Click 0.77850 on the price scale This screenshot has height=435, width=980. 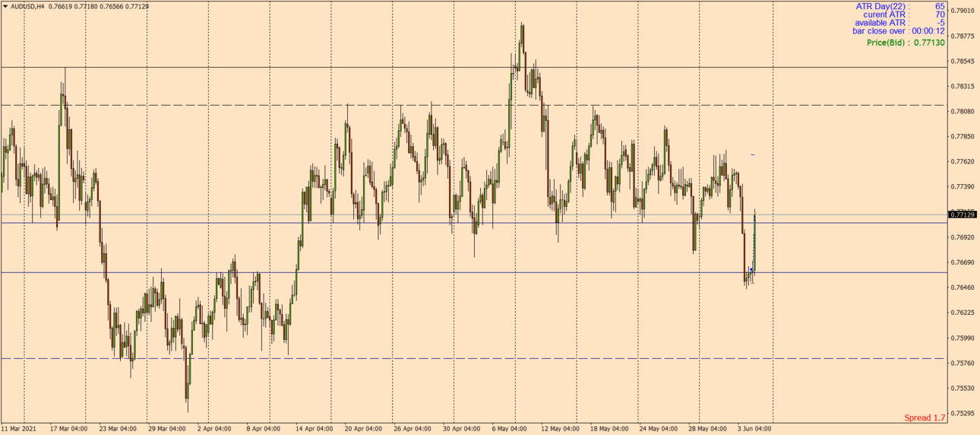click(x=963, y=136)
